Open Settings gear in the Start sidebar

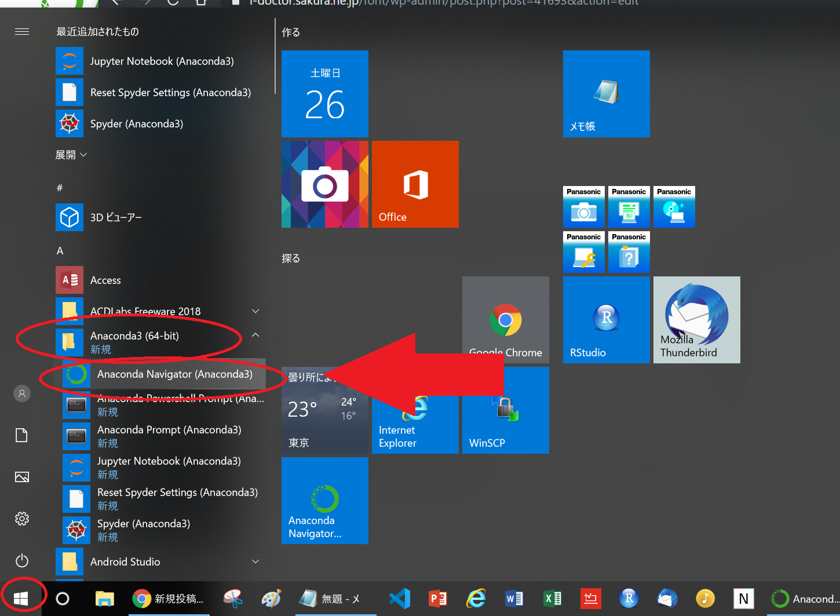(22, 519)
